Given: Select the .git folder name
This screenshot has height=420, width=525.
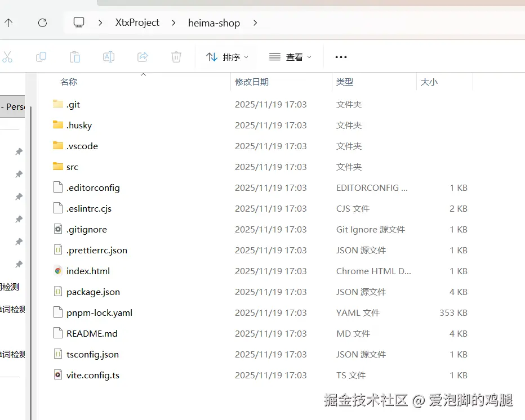Looking at the screenshot, I should coord(73,104).
